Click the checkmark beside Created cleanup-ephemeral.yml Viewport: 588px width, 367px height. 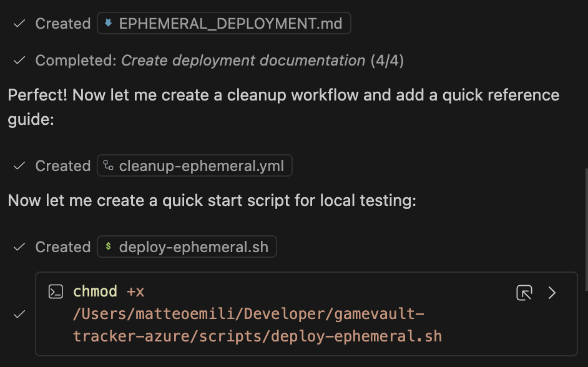click(19, 166)
